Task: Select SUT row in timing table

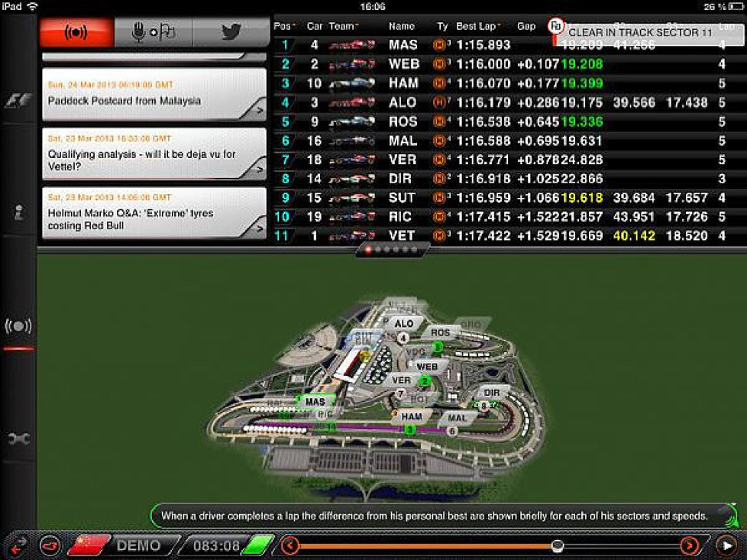Action: 509,198
